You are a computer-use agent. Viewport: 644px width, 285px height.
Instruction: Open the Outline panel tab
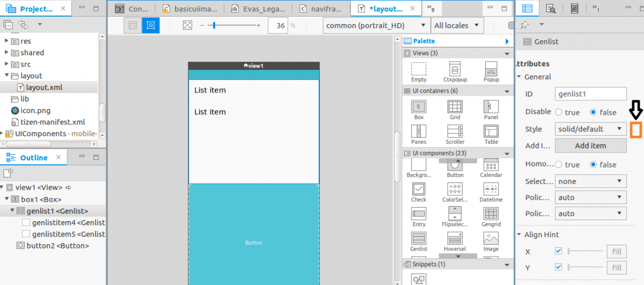click(x=33, y=157)
